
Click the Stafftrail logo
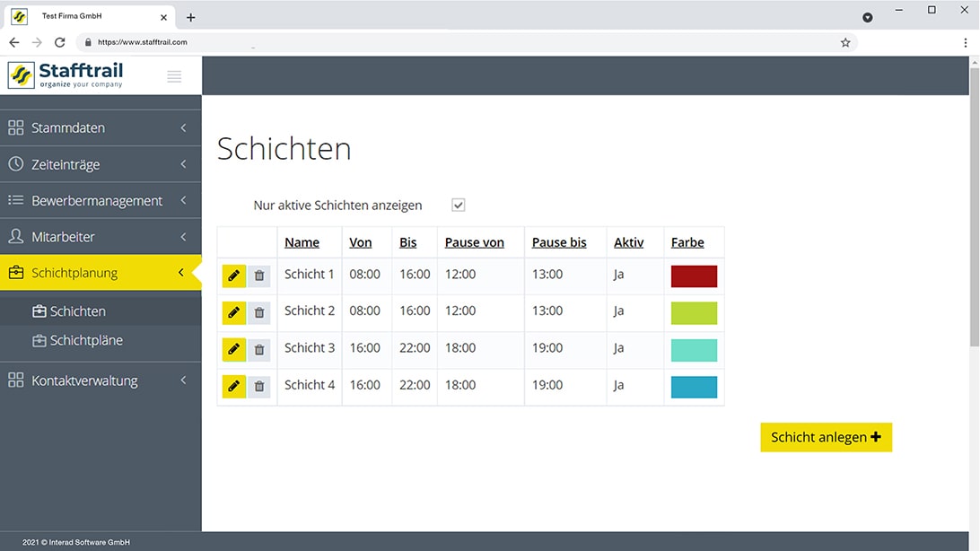[x=66, y=75]
